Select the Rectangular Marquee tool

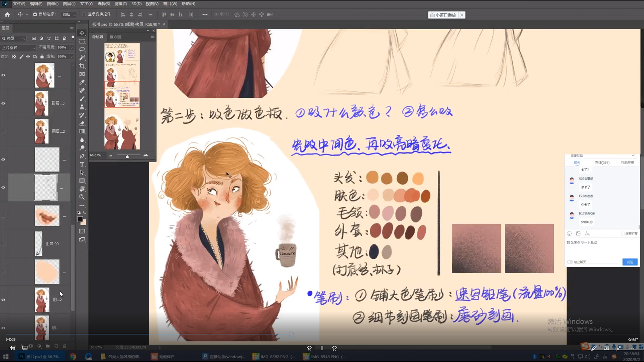point(82,41)
